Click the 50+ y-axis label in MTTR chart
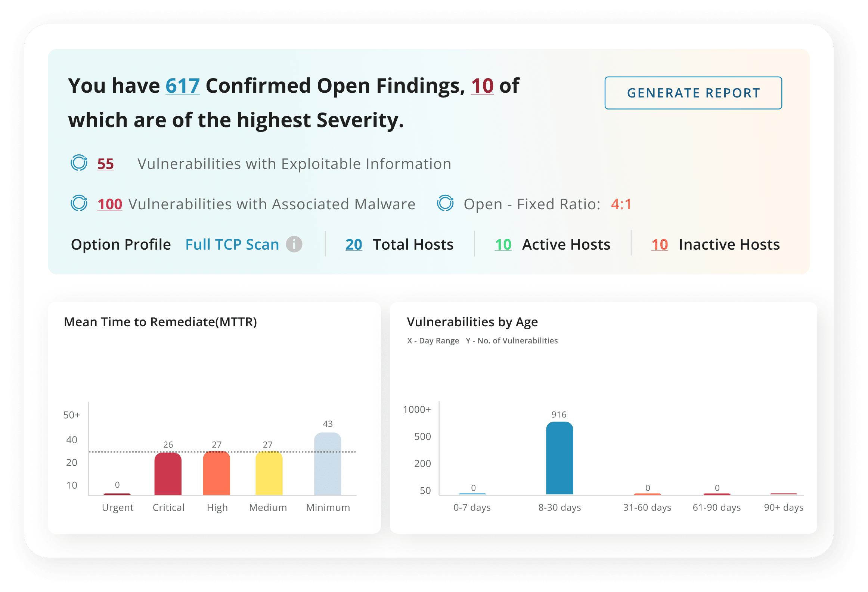 [72, 415]
